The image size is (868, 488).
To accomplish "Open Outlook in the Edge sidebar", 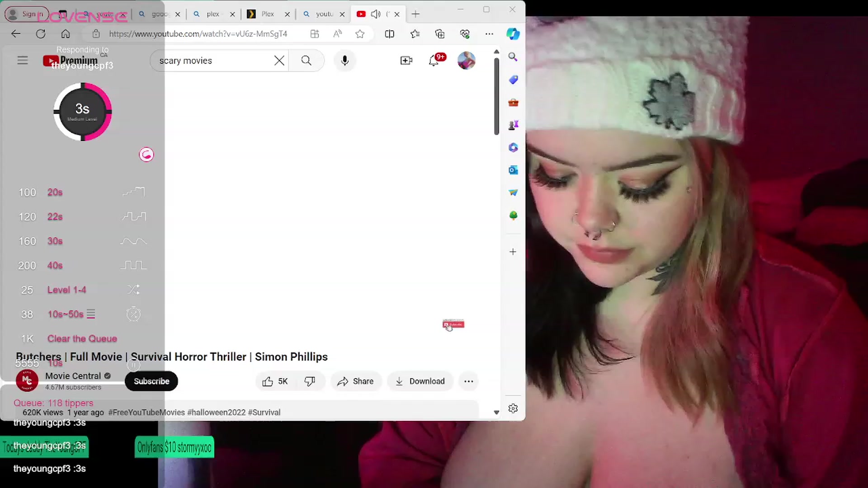I will [513, 170].
